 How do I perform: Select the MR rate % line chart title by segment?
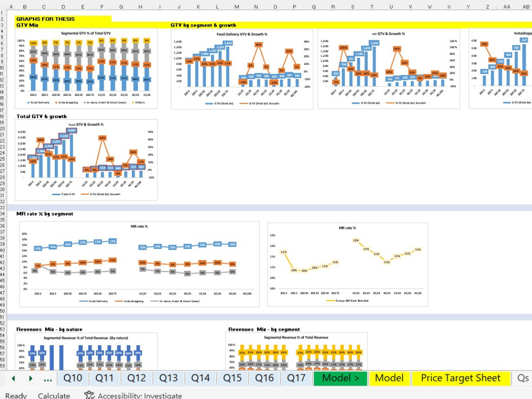tap(139, 226)
